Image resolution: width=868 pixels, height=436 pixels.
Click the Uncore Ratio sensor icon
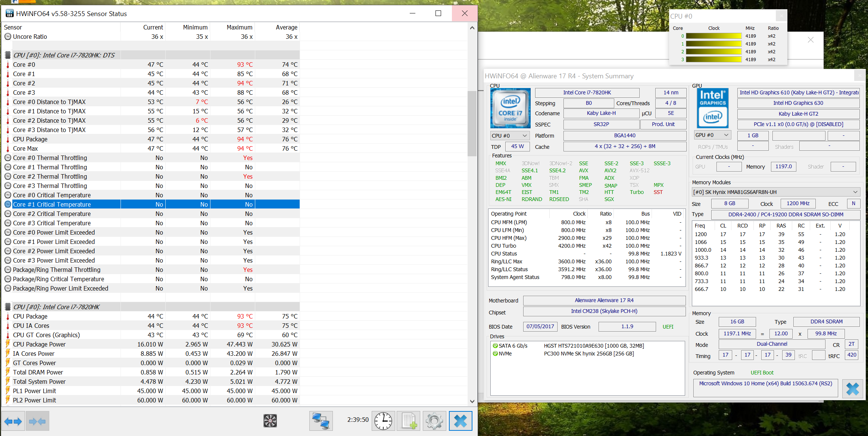pos(8,37)
